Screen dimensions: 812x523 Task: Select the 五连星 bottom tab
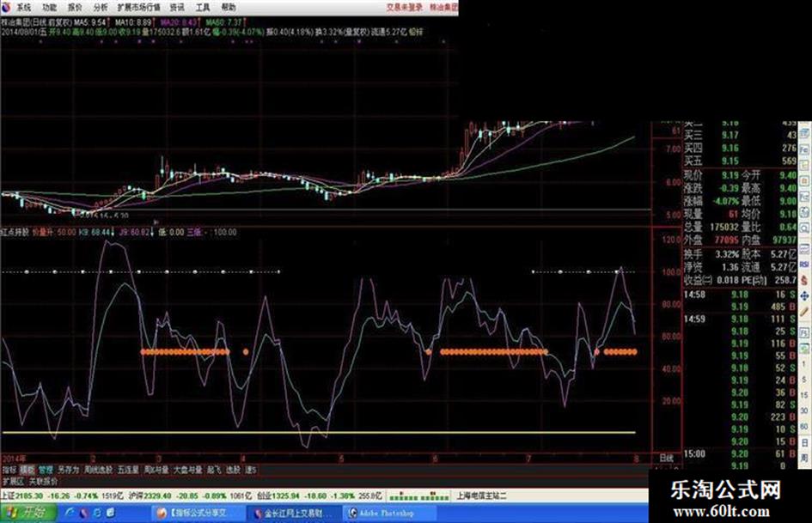tap(128, 470)
